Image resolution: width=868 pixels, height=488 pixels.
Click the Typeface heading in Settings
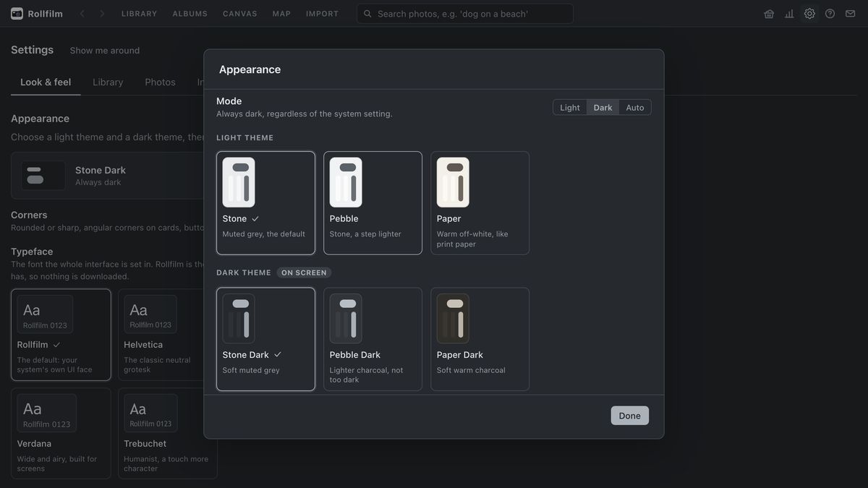32,252
